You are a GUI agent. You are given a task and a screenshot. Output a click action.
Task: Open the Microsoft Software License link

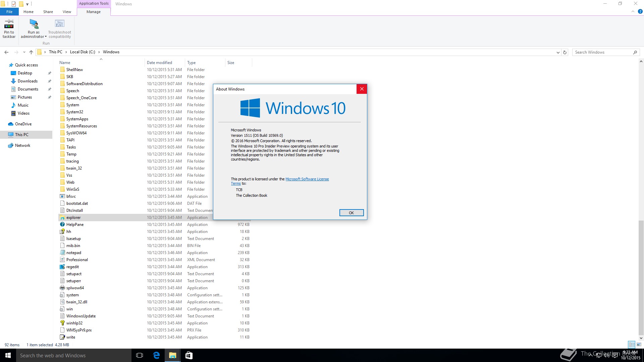(307, 179)
